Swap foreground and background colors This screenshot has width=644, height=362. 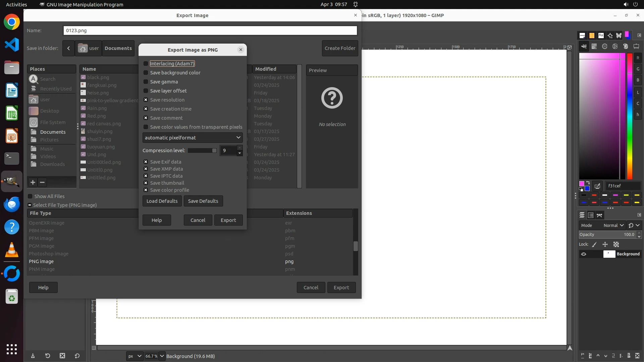pos(588,183)
